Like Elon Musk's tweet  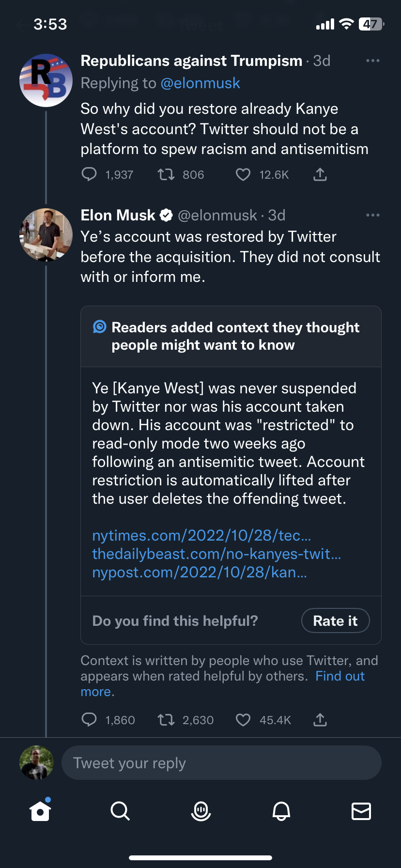point(243,720)
